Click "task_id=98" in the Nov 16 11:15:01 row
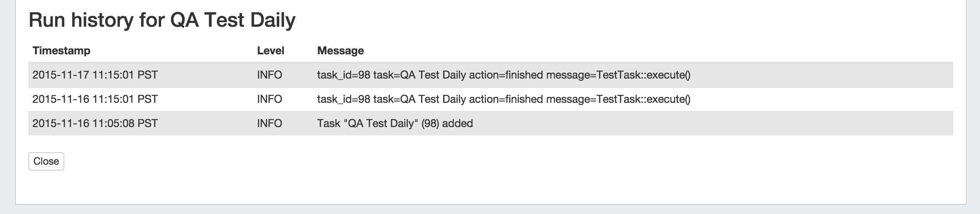Image resolution: width=980 pixels, height=214 pixels. [x=343, y=99]
